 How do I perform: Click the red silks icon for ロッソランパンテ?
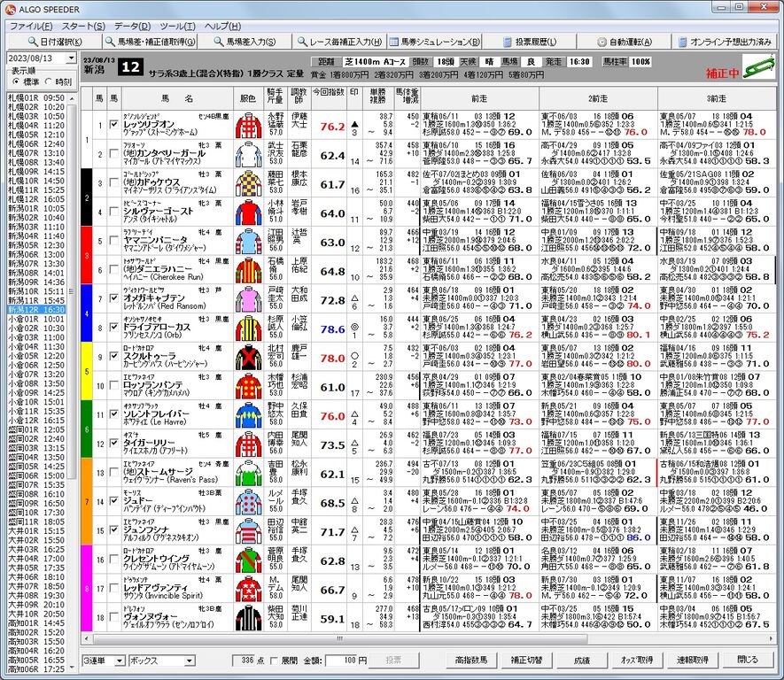pos(248,386)
